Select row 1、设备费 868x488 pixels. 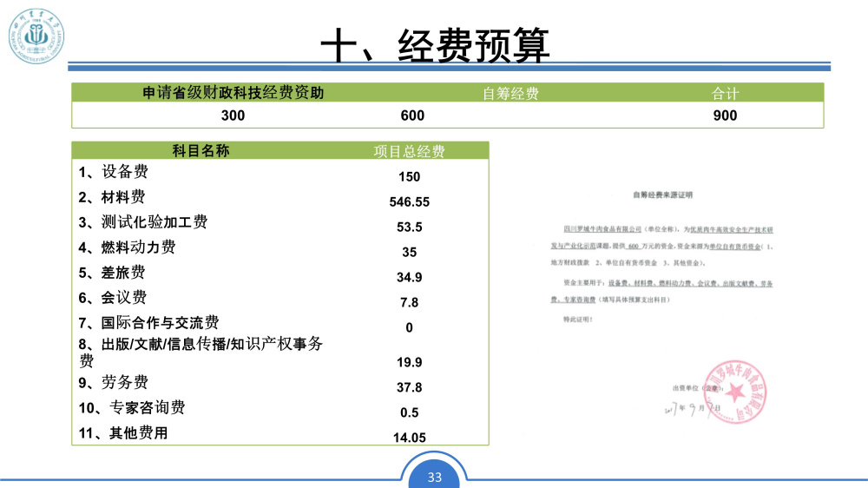tap(114, 172)
